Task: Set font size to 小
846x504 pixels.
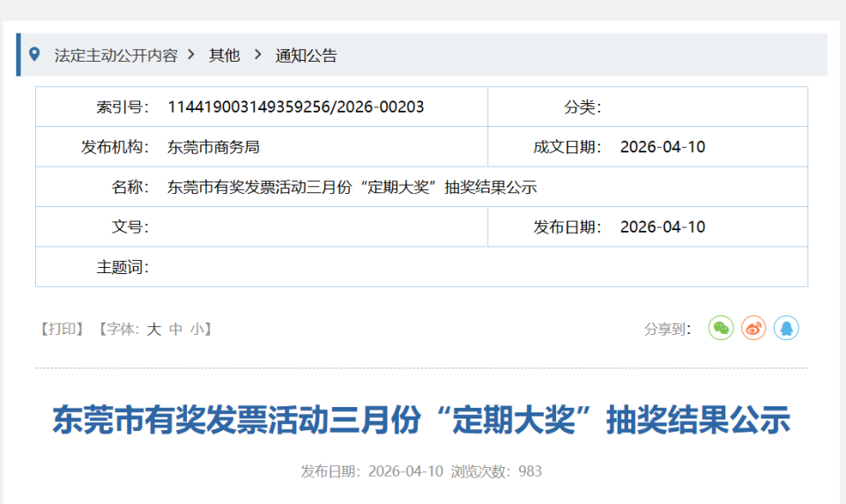Action: (197, 330)
